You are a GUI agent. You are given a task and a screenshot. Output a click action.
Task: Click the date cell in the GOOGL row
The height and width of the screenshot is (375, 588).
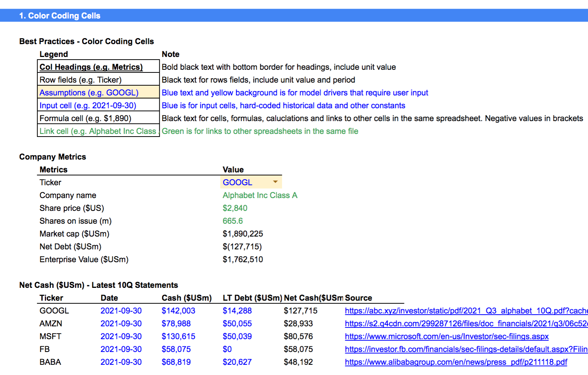121,311
